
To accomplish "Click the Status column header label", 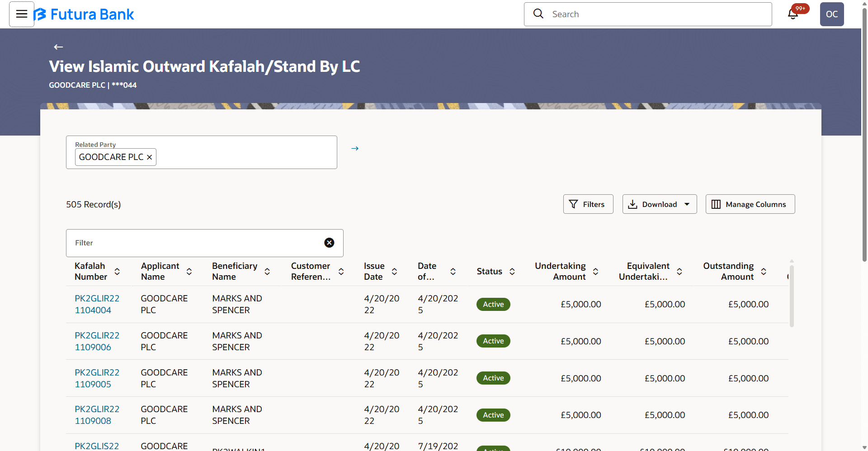I will pyautogui.click(x=490, y=272).
